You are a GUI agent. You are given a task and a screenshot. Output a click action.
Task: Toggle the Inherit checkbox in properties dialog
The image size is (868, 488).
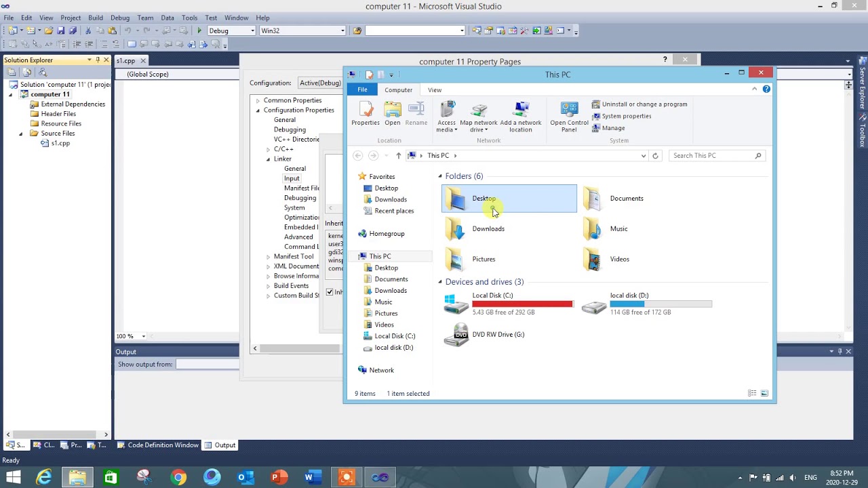(330, 292)
